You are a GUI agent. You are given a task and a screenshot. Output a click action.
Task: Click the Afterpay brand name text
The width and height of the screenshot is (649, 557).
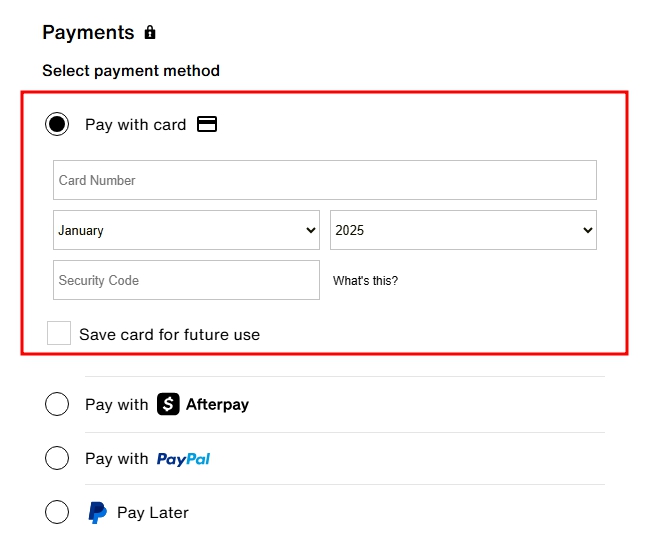pos(217,405)
